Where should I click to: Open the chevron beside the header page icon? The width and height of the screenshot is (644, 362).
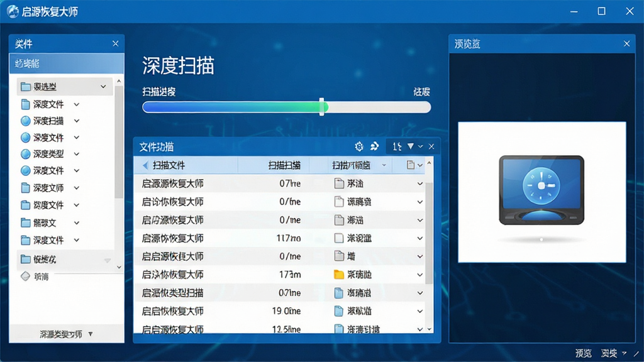[420, 165]
